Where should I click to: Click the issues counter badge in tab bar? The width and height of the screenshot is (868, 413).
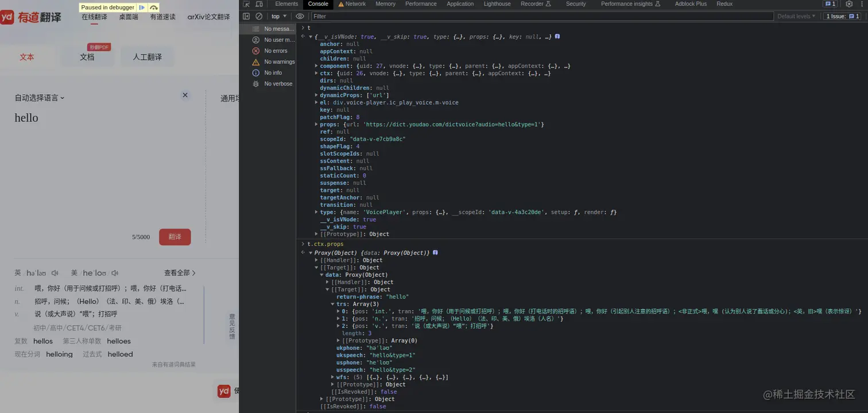coord(830,4)
